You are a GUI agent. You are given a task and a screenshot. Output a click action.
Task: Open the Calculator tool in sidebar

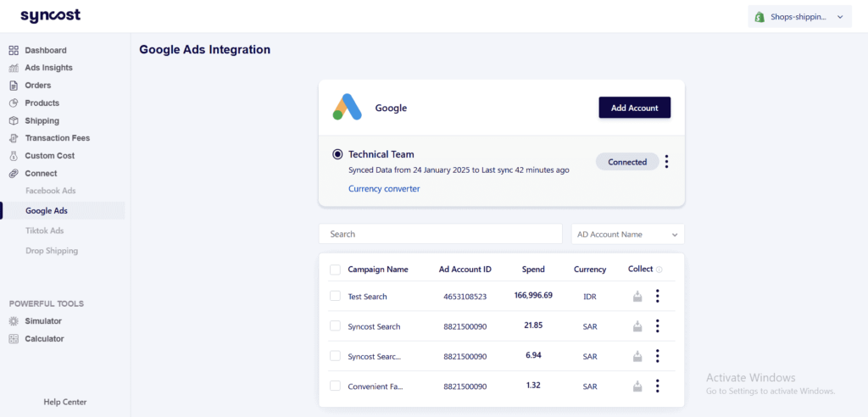44,339
